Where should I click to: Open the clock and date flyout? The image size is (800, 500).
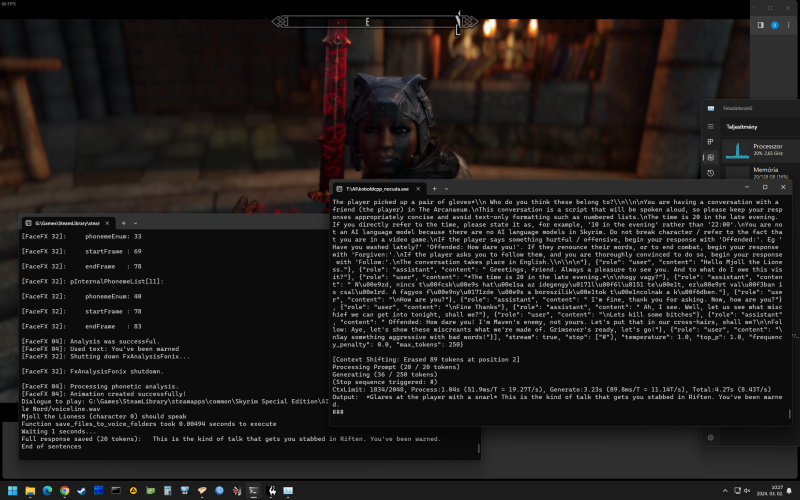click(x=769, y=491)
